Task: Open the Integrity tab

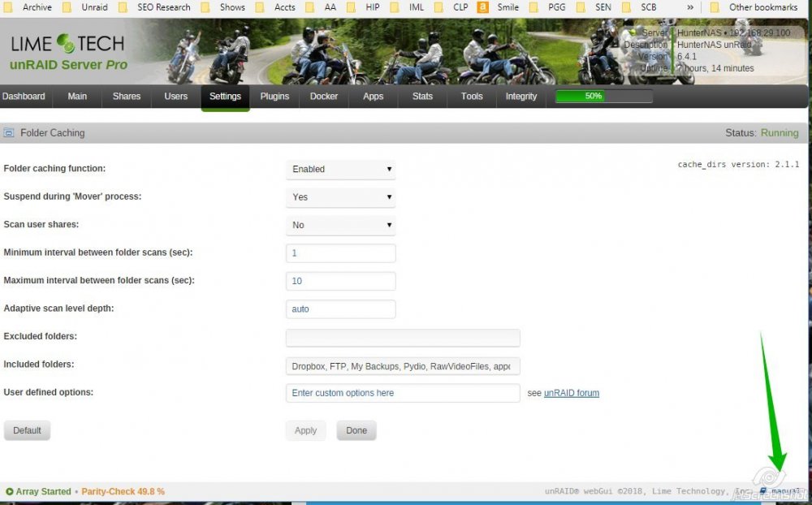Action: tap(521, 97)
